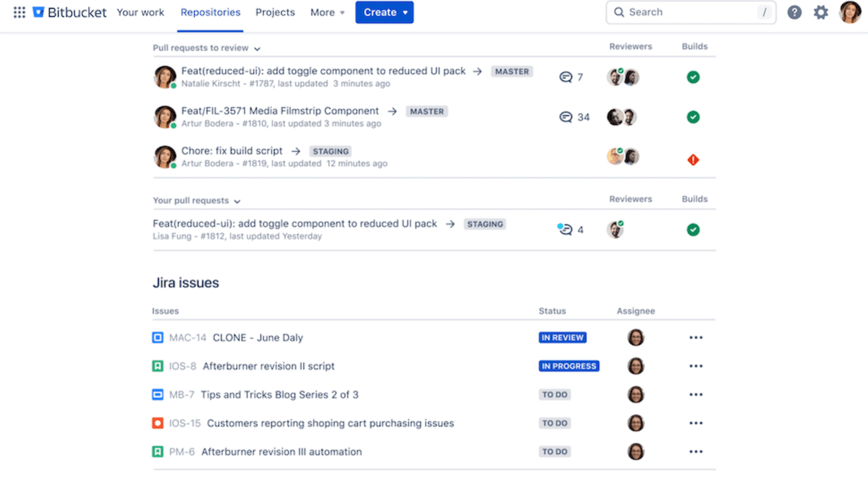Open the Create dropdown menu
868x488 pixels.
pos(384,12)
